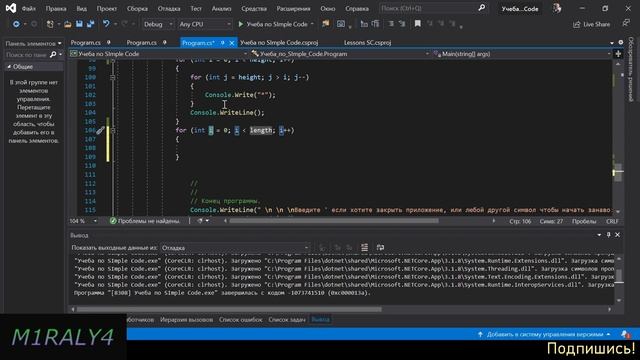Click the Live Share icon
The height and width of the screenshot is (360, 640).
pyautogui.click(x=591, y=24)
